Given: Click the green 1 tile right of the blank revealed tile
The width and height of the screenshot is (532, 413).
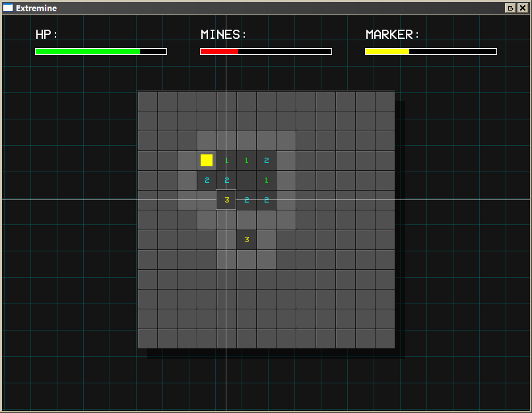Looking at the screenshot, I should [266, 180].
